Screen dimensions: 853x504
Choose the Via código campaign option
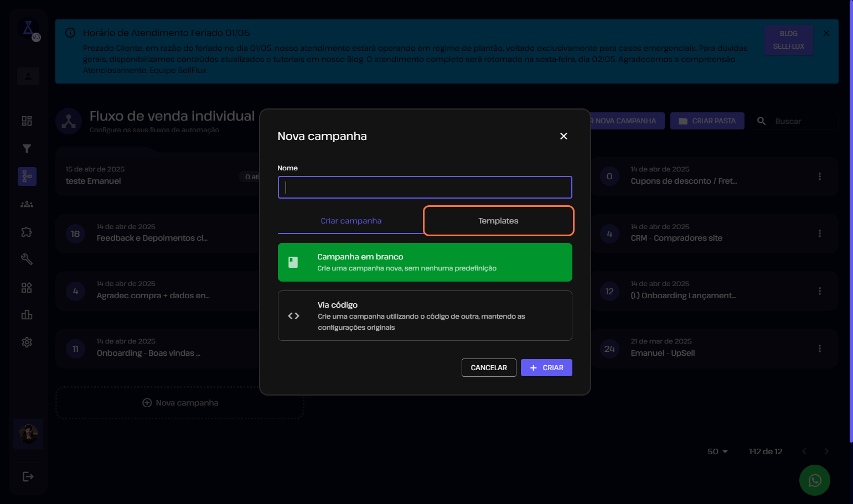(x=425, y=315)
